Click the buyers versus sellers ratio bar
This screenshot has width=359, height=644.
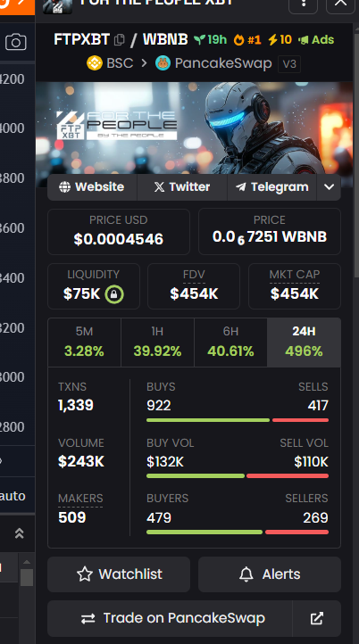pyautogui.click(x=238, y=532)
